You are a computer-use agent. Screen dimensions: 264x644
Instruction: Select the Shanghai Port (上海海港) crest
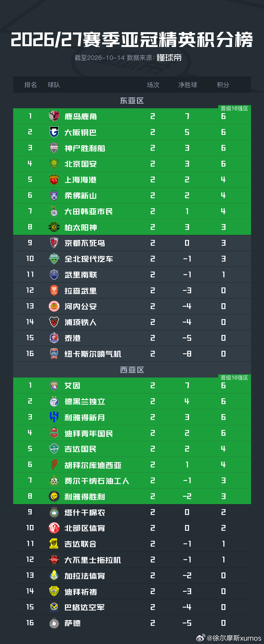point(54,179)
